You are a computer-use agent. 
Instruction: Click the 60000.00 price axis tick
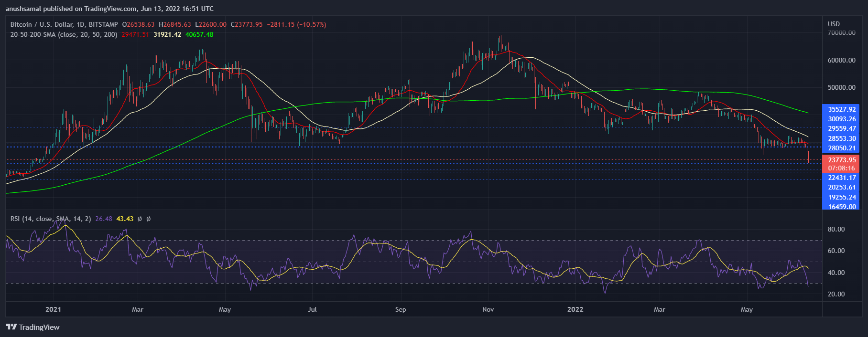coord(842,60)
